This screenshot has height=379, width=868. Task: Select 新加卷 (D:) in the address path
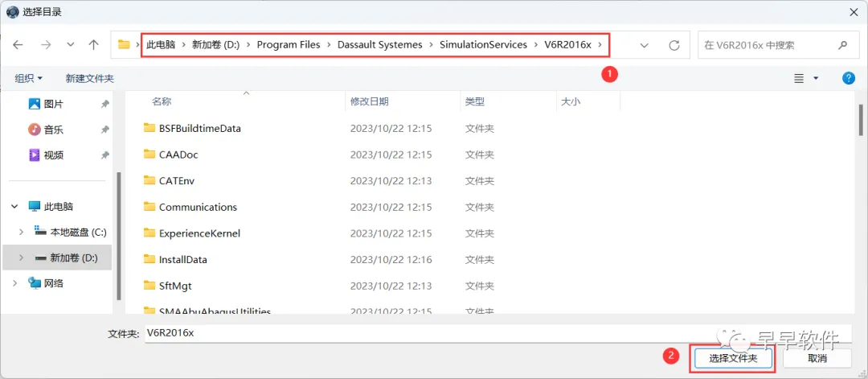click(x=216, y=45)
